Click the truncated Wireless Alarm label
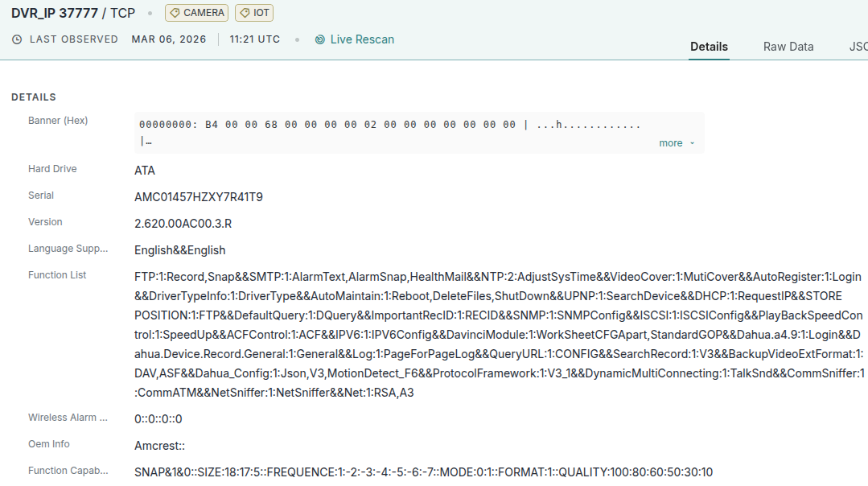Image resolution: width=868 pixels, height=486 pixels. pyautogui.click(x=68, y=418)
